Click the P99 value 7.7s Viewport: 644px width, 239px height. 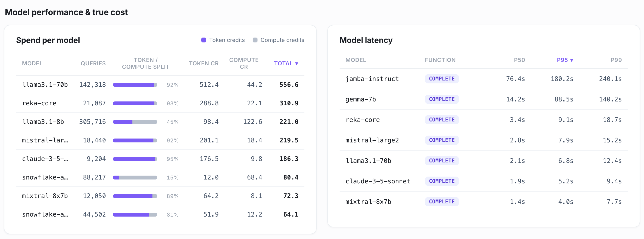pyautogui.click(x=614, y=202)
